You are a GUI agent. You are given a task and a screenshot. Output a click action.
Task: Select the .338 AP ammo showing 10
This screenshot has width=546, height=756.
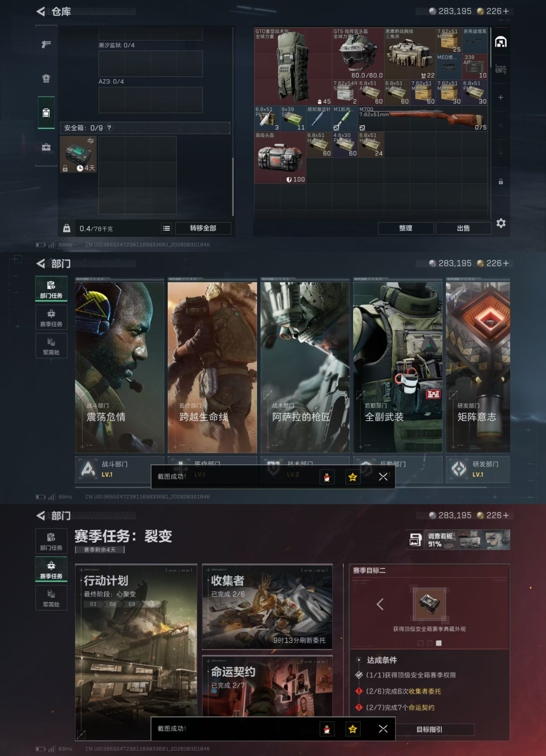point(475,67)
